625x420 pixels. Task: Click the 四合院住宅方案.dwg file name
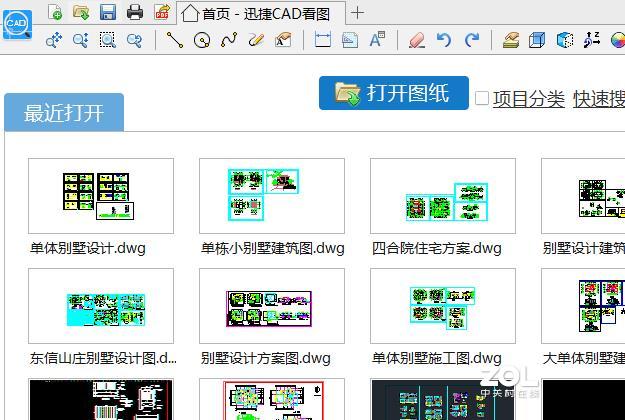(437, 248)
